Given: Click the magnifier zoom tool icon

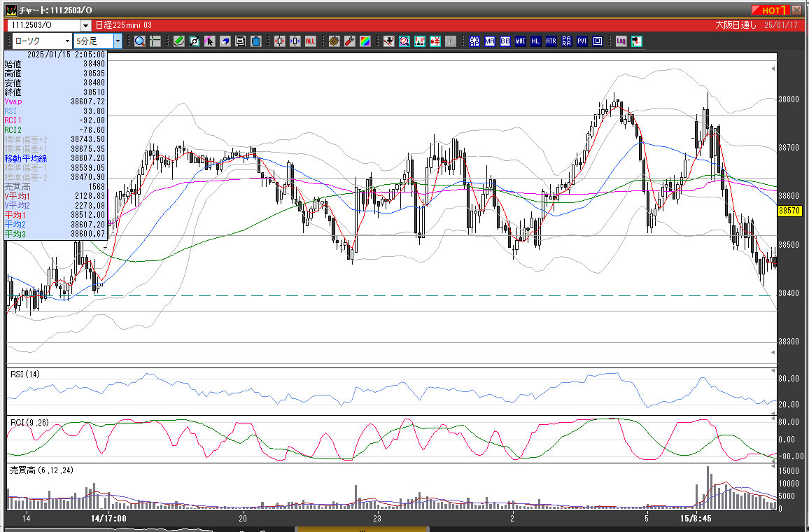Looking at the screenshot, I should pos(140,41).
